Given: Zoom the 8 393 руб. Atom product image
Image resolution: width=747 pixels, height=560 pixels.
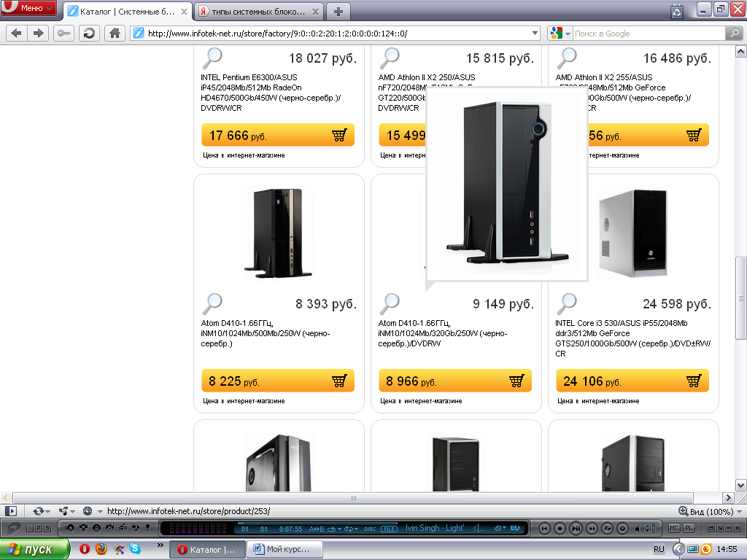Looking at the screenshot, I should pyautogui.click(x=212, y=304).
